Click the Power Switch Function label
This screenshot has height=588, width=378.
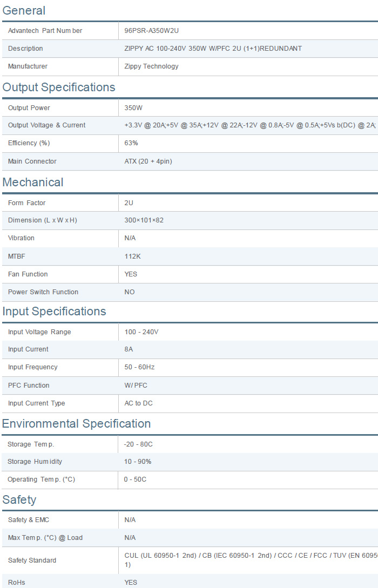point(43,292)
